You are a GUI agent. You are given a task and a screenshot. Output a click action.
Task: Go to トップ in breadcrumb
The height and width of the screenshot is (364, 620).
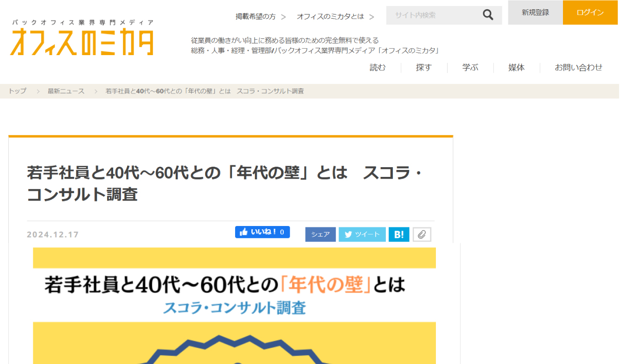point(17,91)
